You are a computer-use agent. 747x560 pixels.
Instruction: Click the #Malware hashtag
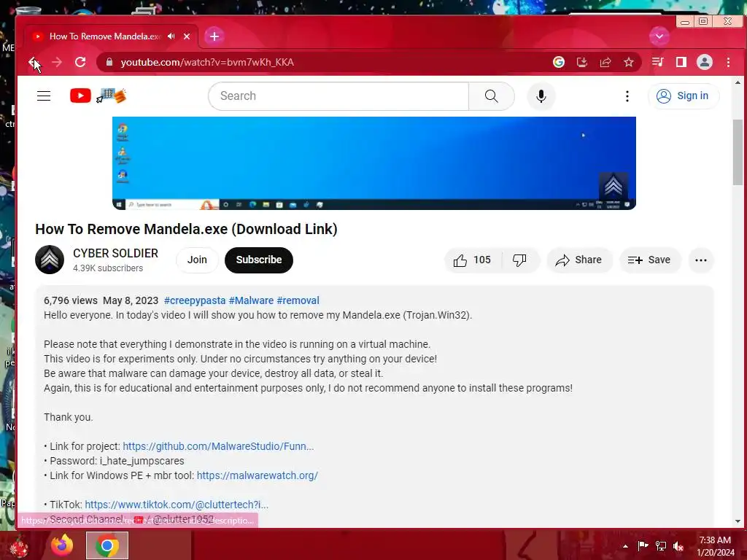(x=251, y=300)
